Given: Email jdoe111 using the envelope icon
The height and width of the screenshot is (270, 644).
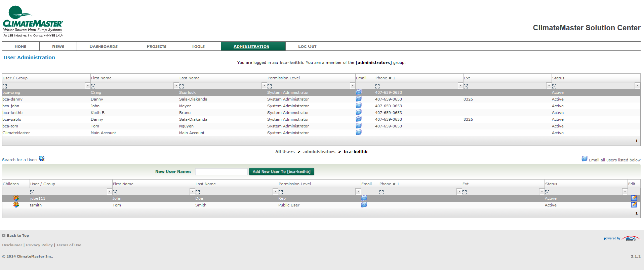Looking at the screenshot, I should pos(364,198).
